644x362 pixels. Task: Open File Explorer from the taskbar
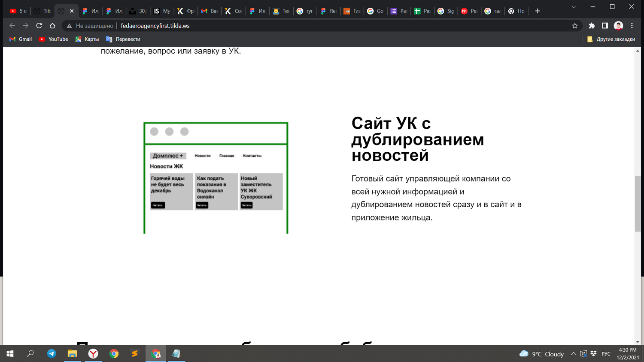click(x=72, y=353)
